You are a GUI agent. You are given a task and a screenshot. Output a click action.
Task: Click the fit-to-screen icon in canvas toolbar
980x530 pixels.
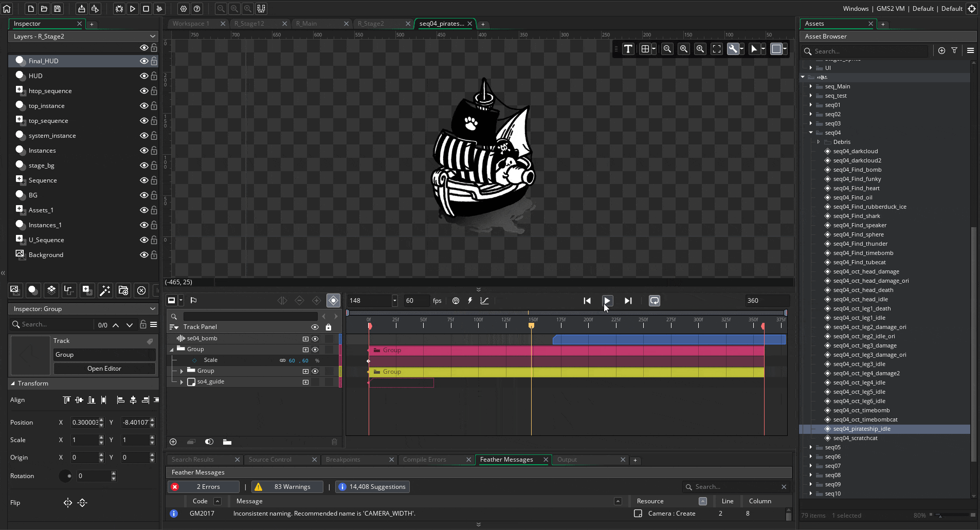pyautogui.click(x=717, y=49)
